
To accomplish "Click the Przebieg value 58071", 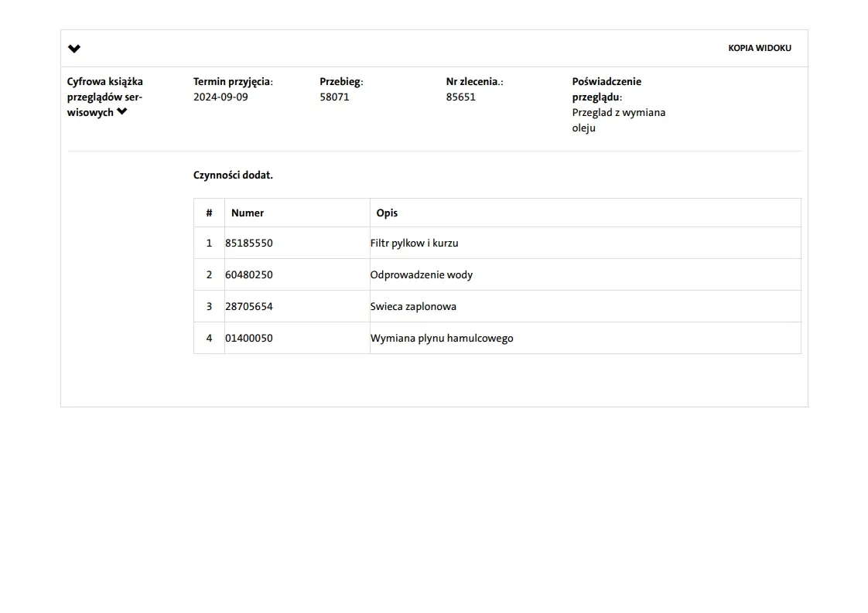I will point(334,97).
